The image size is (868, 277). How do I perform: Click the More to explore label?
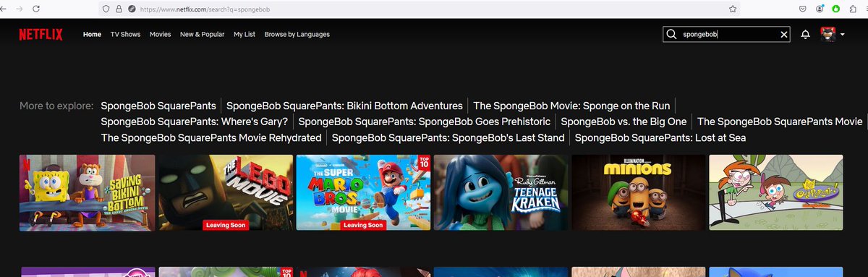tap(56, 106)
